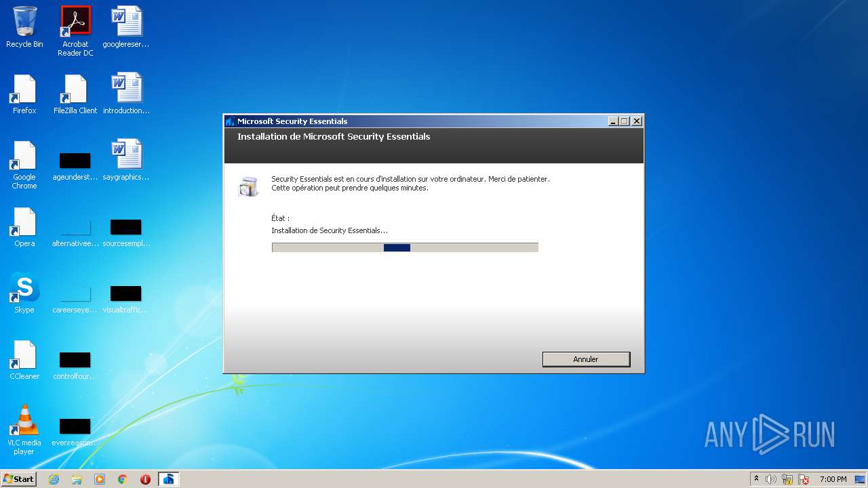This screenshot has height=488, width=868.
Task: Click the Show desktop button
Action: 861,479
